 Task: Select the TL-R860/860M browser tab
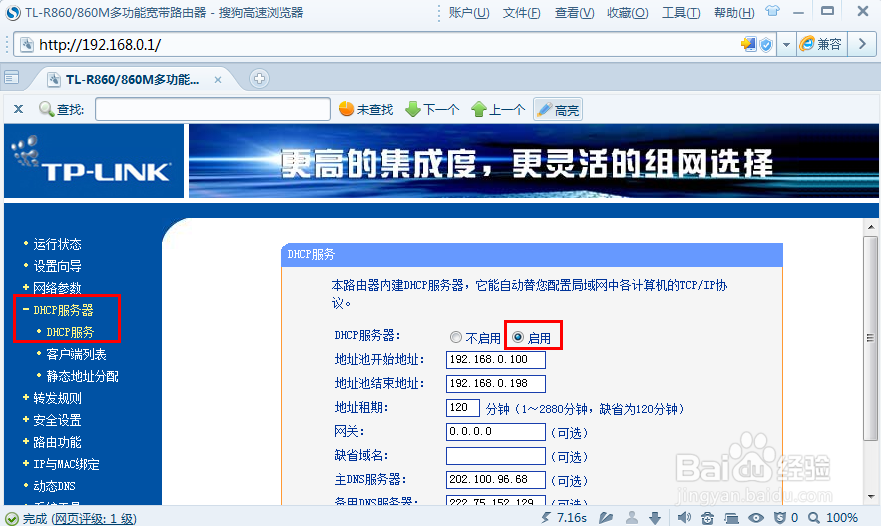pyautogui.click(x=132, y=80)
